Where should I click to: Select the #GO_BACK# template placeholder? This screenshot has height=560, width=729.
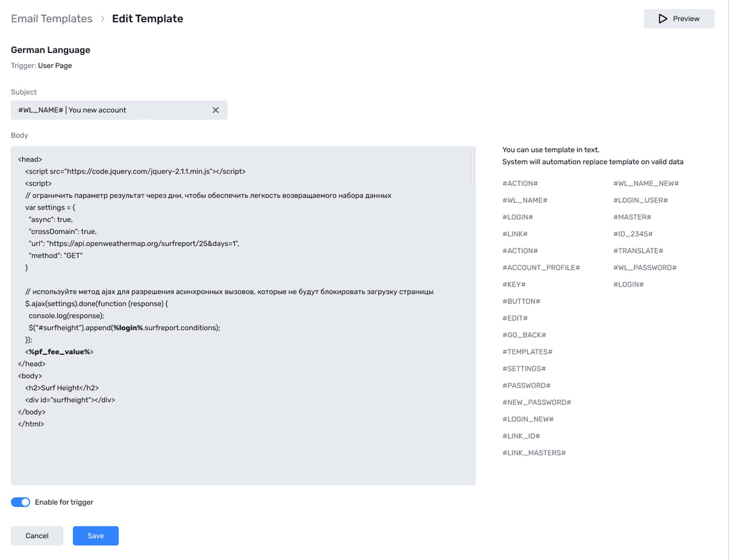pos(524,335)
